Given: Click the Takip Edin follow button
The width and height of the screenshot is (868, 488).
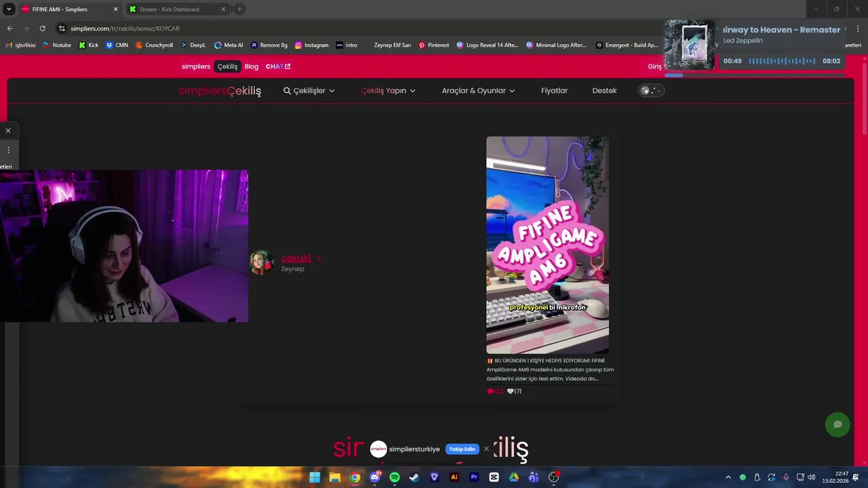Looking at the screenshot, I should click(x=462, y=449).
